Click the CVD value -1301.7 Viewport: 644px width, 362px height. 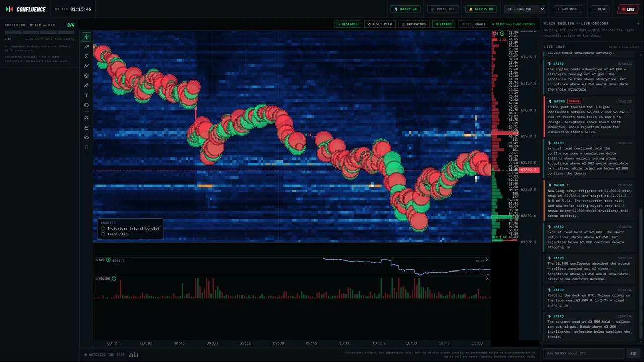pos(117,260)
